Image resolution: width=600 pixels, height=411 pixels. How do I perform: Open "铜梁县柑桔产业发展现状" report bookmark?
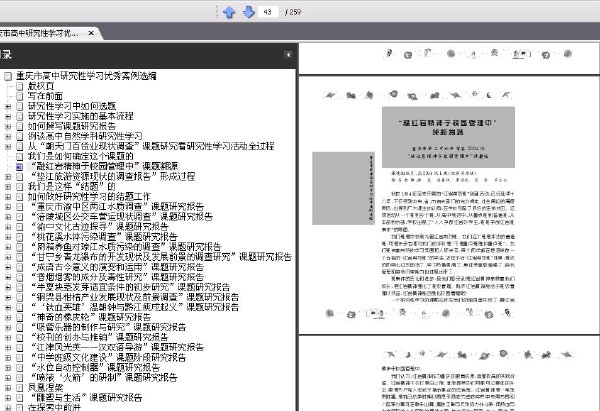point(133,297)
